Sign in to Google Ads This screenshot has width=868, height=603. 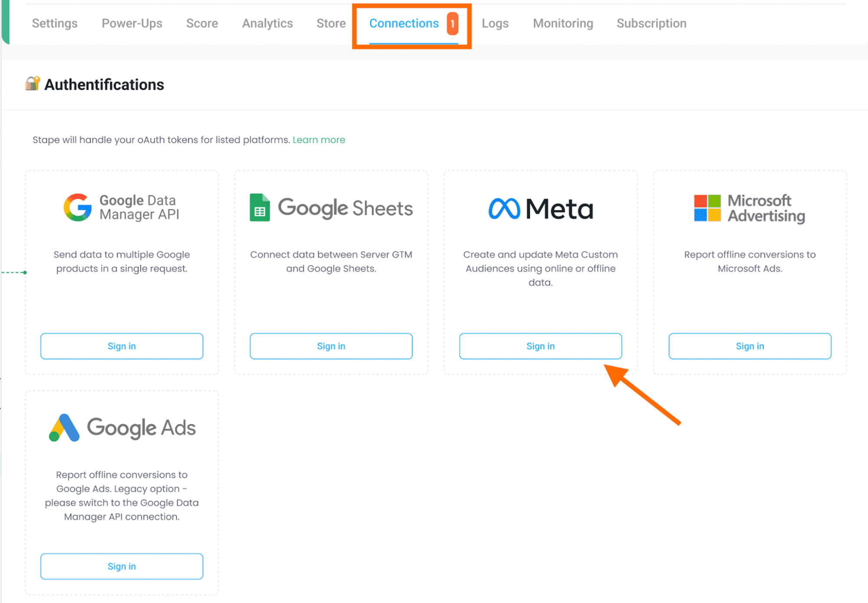click(x=122, y=566)
